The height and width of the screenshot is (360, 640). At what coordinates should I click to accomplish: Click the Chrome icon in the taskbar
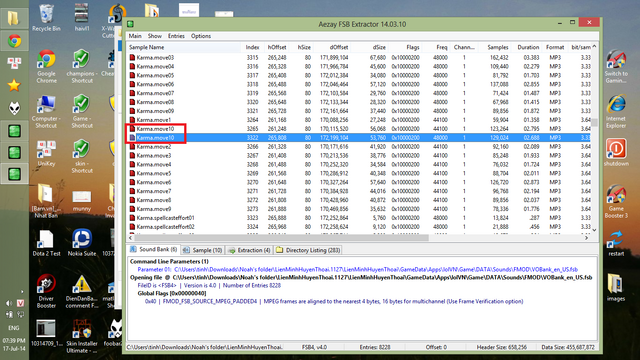[x=14, y=41]
